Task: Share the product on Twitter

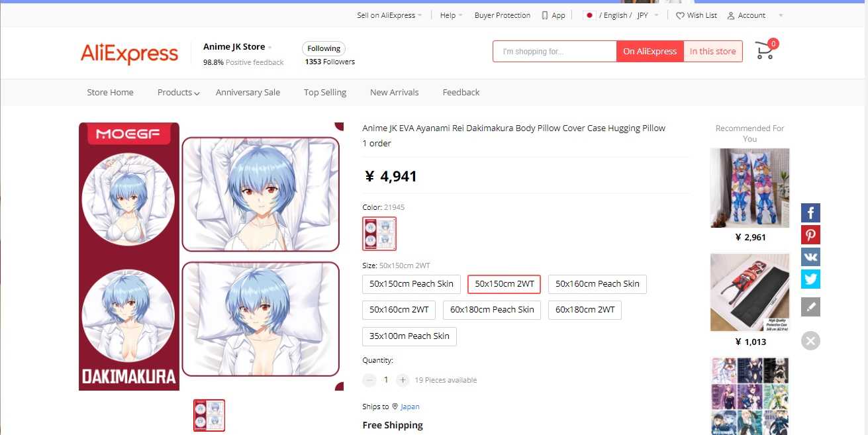Action: tap(810, 279)
